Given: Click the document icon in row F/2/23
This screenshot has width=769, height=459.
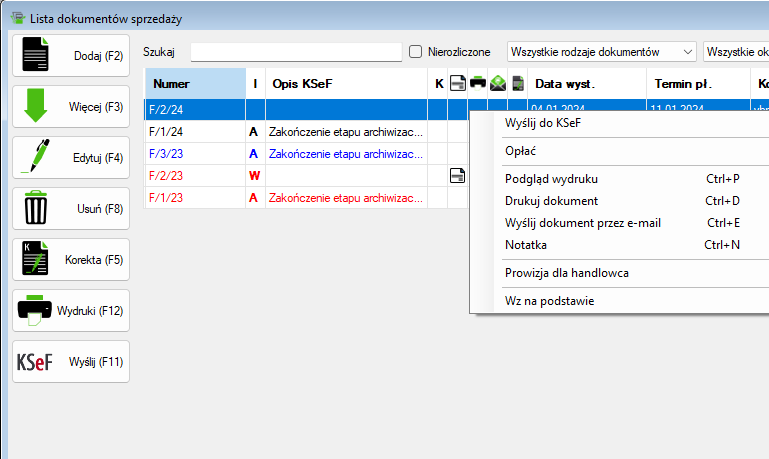Looking at the screenshot, I should [x=457, y=176].
